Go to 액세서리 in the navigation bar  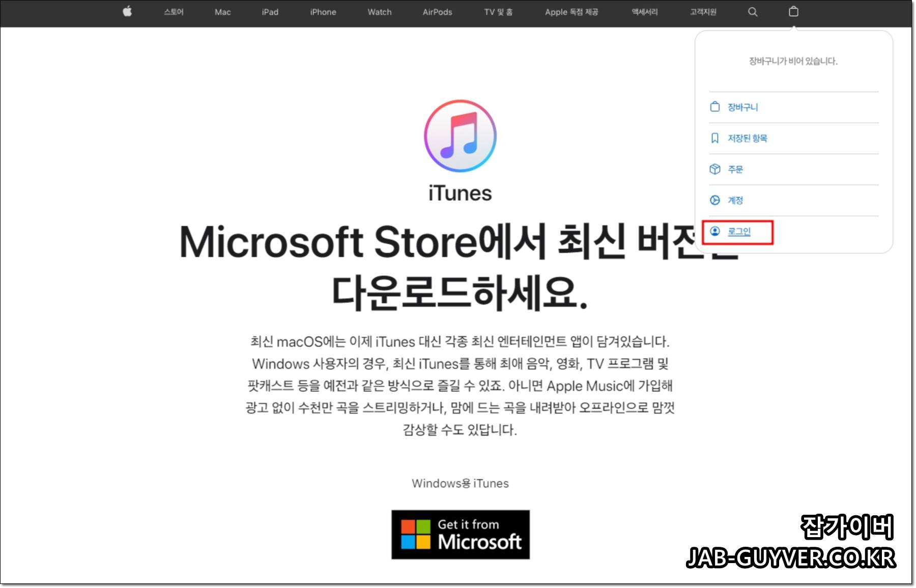pos(645,12)
